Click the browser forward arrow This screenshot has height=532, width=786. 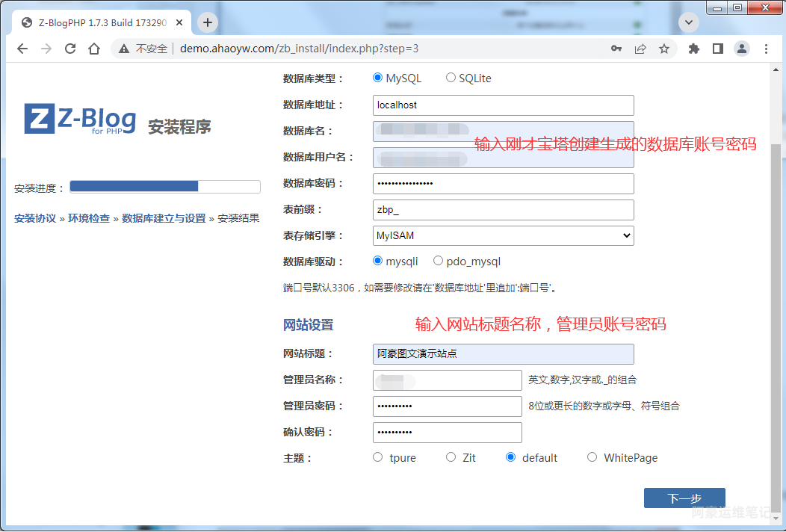click(x=46, y=49)
